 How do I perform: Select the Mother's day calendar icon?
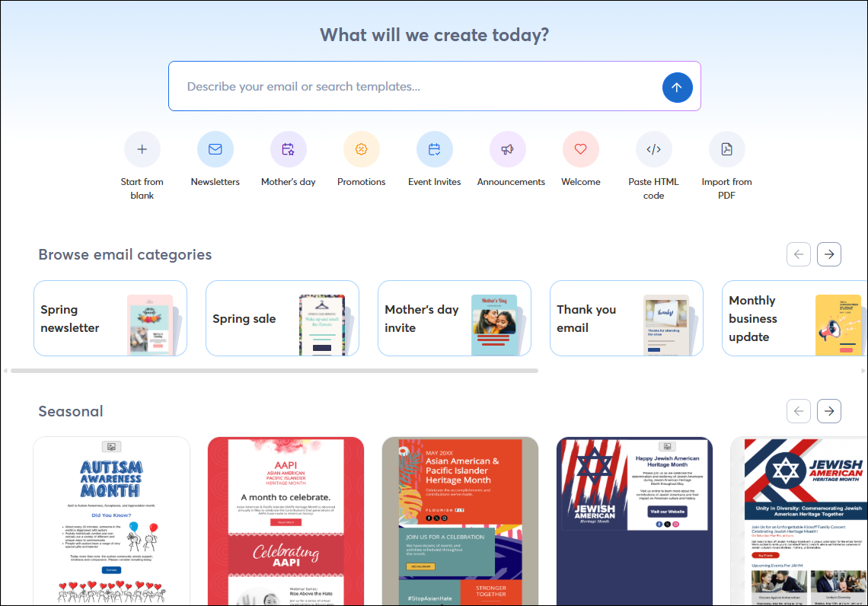coord(289,149)
